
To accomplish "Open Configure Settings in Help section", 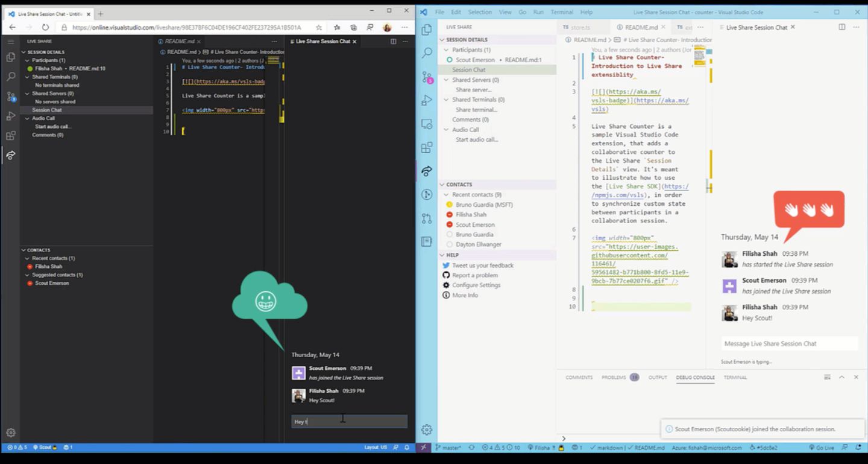I will tap(476, 285).
